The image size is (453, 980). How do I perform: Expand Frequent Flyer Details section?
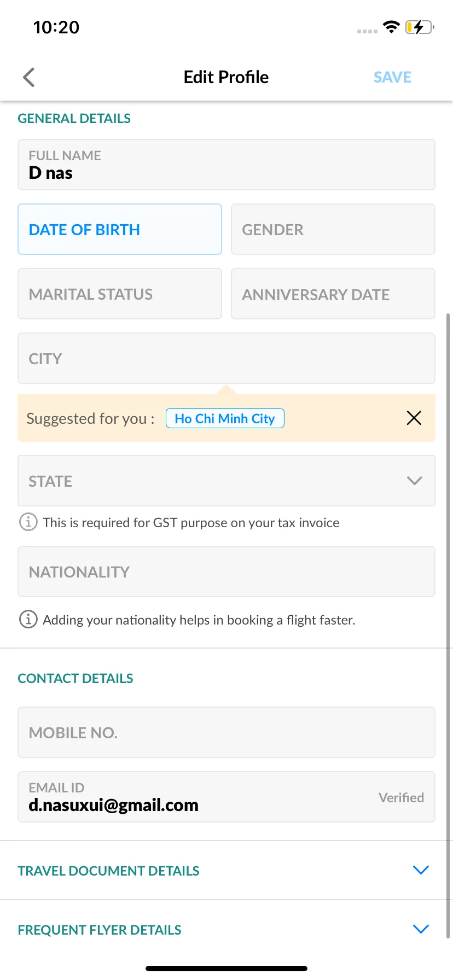click(x=421, y=929)
